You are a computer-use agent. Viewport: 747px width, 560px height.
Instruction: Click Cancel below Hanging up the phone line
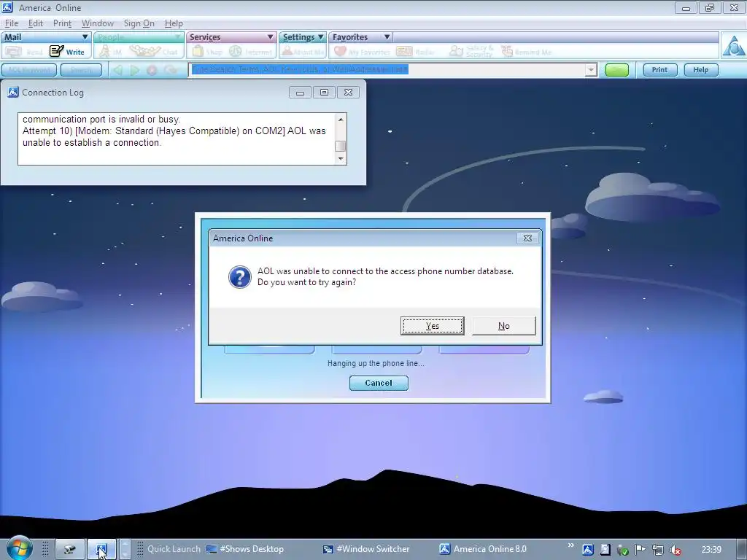click(379, 383)
